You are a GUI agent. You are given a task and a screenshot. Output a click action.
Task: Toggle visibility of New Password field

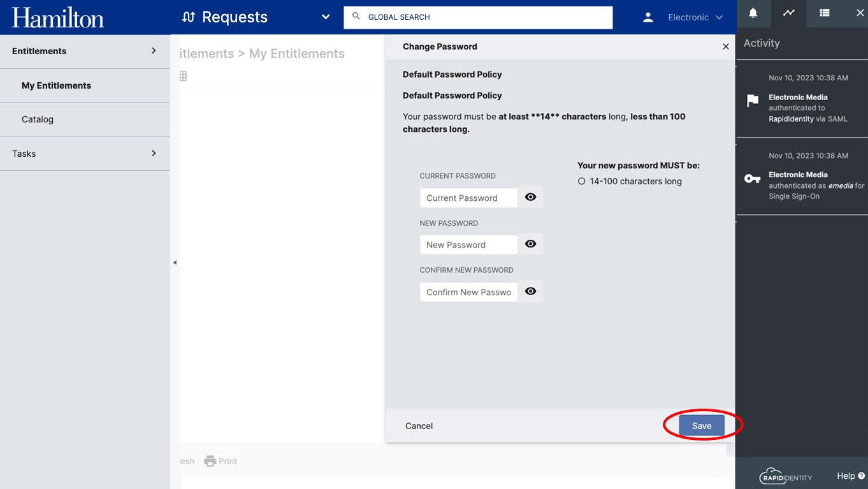click(x=530, y=244)
